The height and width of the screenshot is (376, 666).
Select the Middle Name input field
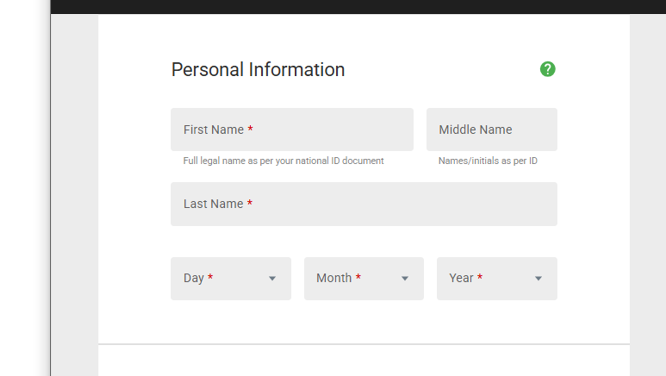(x=491, y=130)
